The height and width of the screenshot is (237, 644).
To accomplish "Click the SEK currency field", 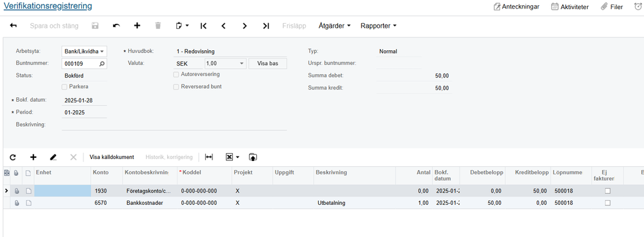I will pos(188,64).
